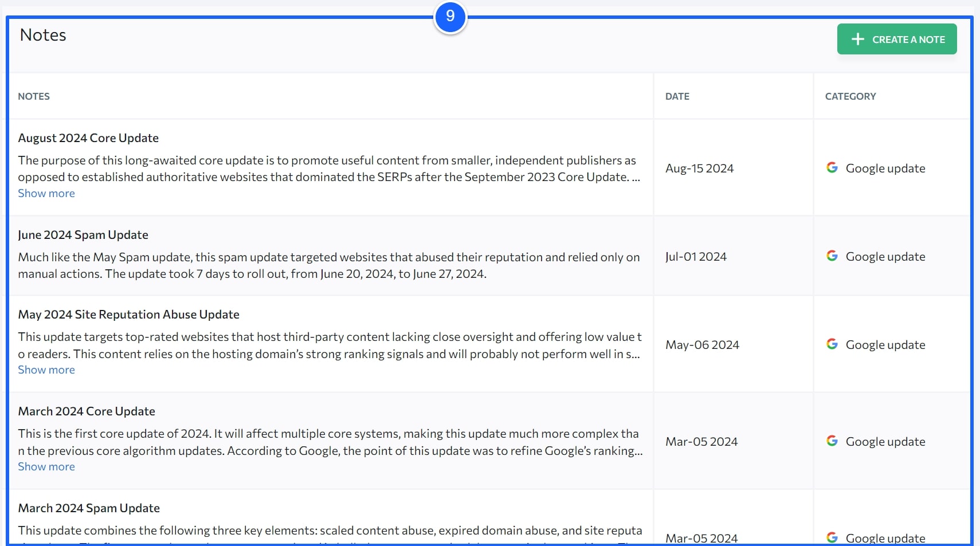Click the DATE column header
Viewport: 980px width, 546px height.
(x=677, y=96)
